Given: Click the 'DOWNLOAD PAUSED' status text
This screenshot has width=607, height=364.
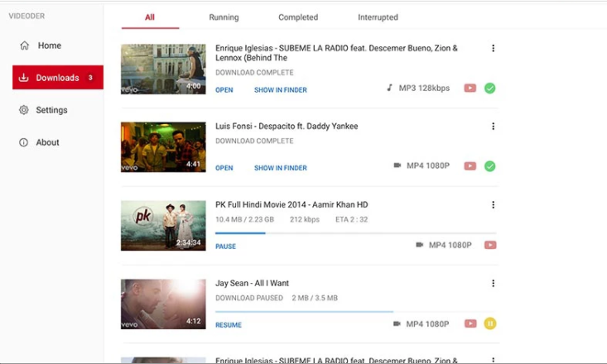Looking at the screenshot, I should (249, 298).
